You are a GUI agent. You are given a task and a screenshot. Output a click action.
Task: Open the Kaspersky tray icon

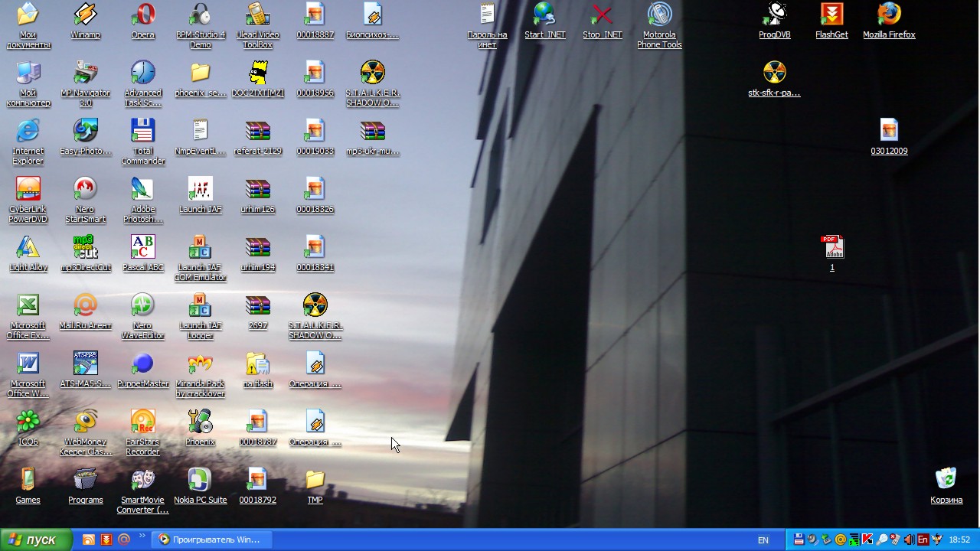click(x=867, y=540)
